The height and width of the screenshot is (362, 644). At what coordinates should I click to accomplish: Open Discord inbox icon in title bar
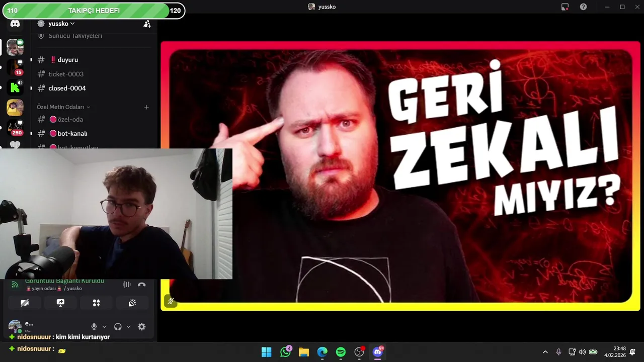click(x=565, y=7)
